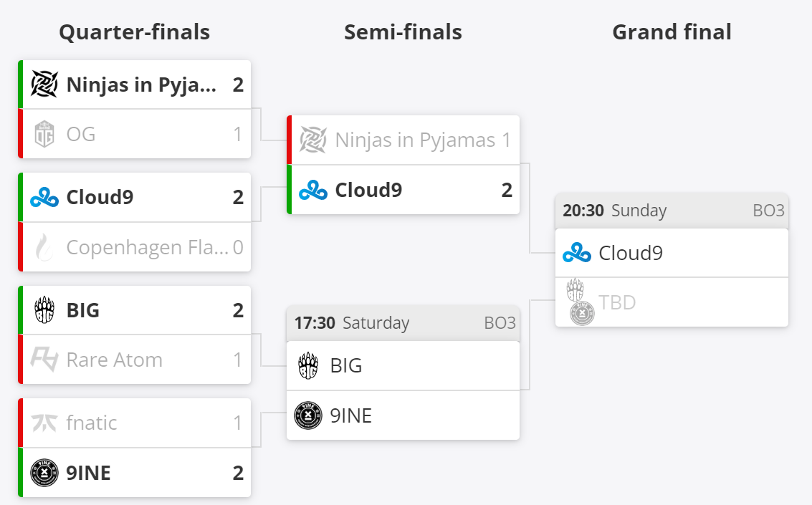Click the fnatic logo
The width and height of the screenshot is (812, 505).
44,423
